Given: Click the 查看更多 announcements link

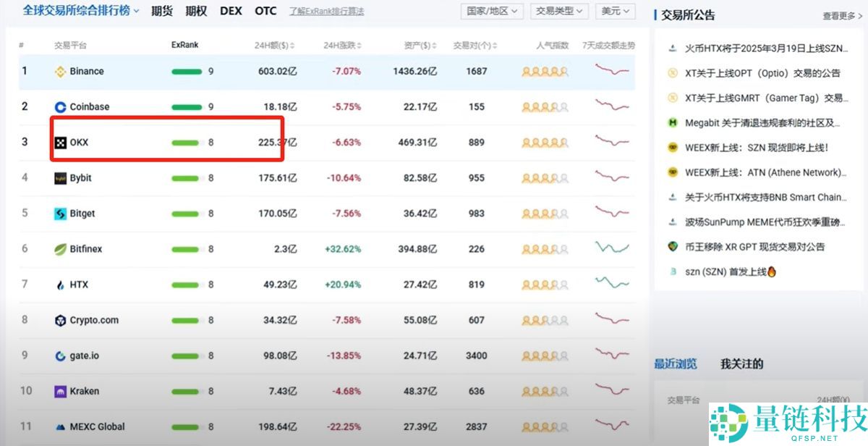Looking at the screenshot, I should (x=841, y=14).
